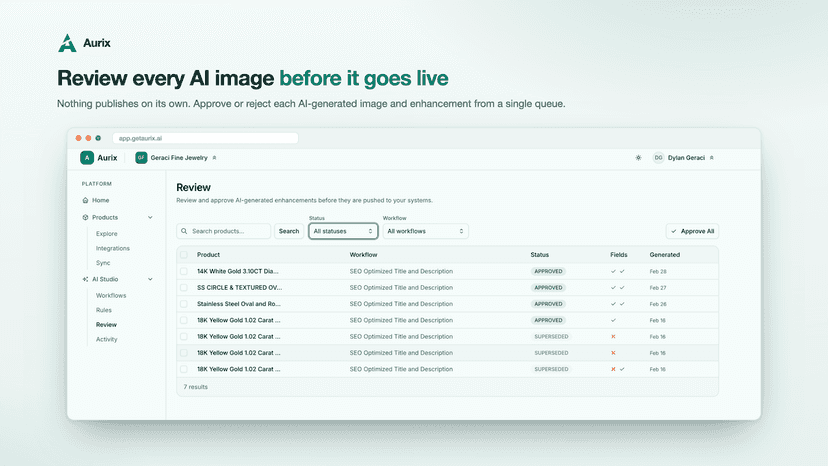Open Workflows under AI Studio

pos(111,295)
